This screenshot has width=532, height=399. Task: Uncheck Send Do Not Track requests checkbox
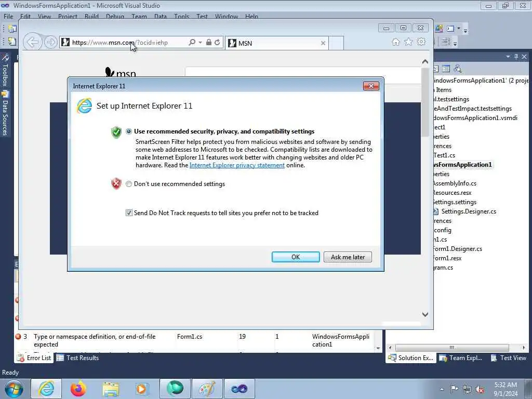[129, 212]
